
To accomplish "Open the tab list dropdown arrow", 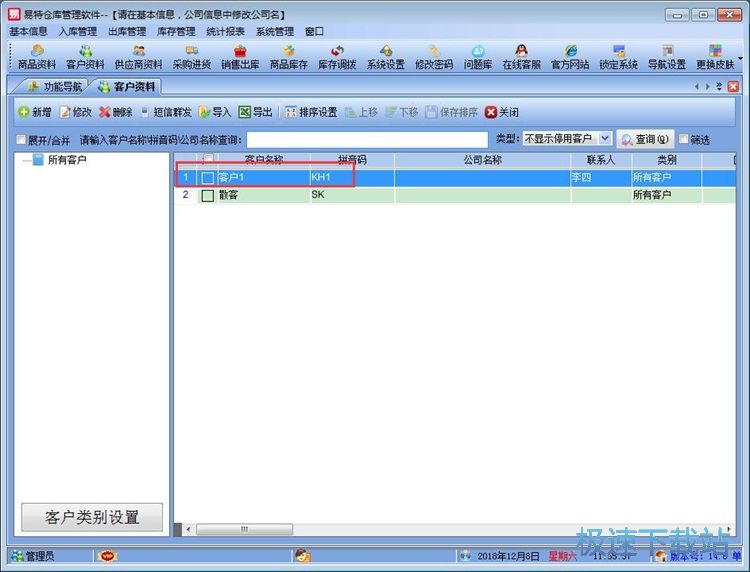I will tap(719, 87).
